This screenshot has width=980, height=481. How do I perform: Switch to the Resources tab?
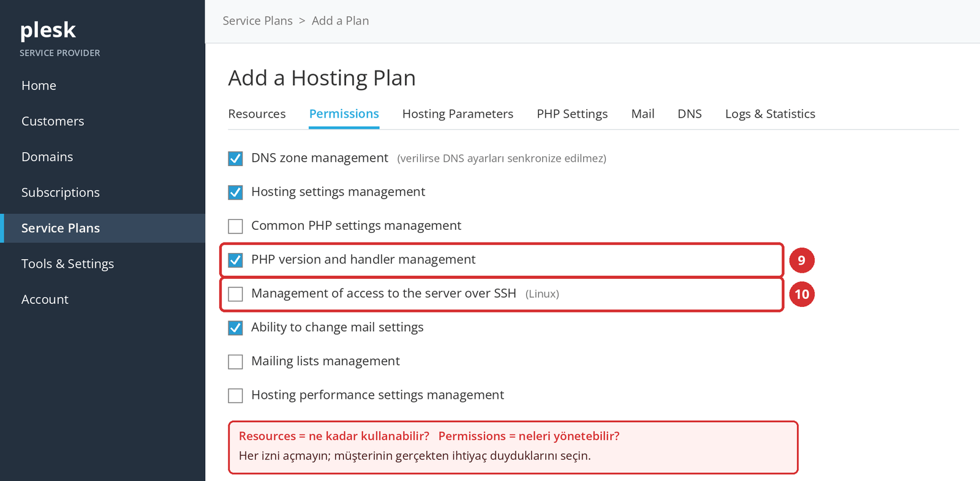[257, 114]
